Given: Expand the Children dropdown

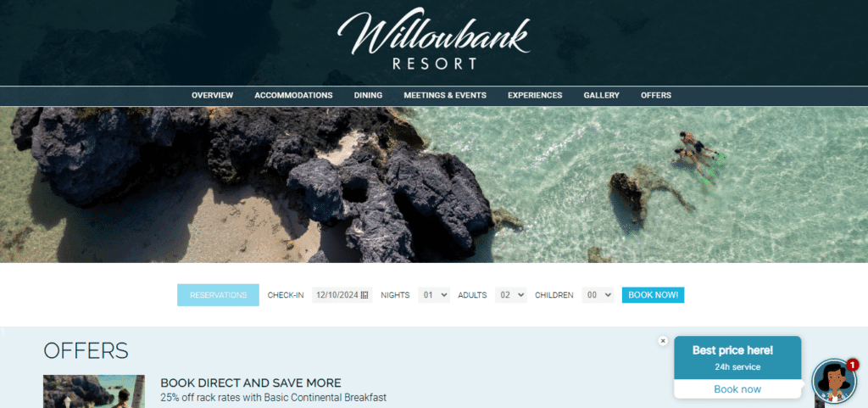Looking at the screenshot, I should click(x=598, y=295).
